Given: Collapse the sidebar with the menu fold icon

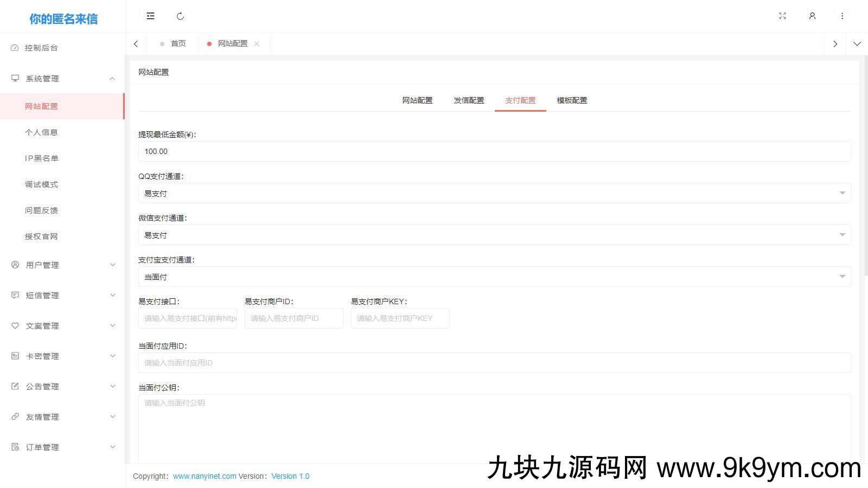Looking at the screenshot, I should click(150, 16).
